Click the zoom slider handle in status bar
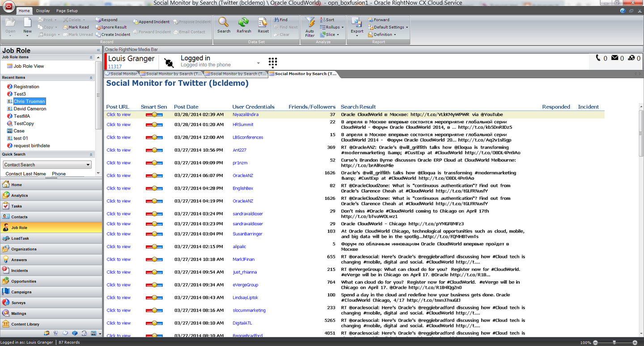The image size is (644, 346). click(x=614, y=342)
